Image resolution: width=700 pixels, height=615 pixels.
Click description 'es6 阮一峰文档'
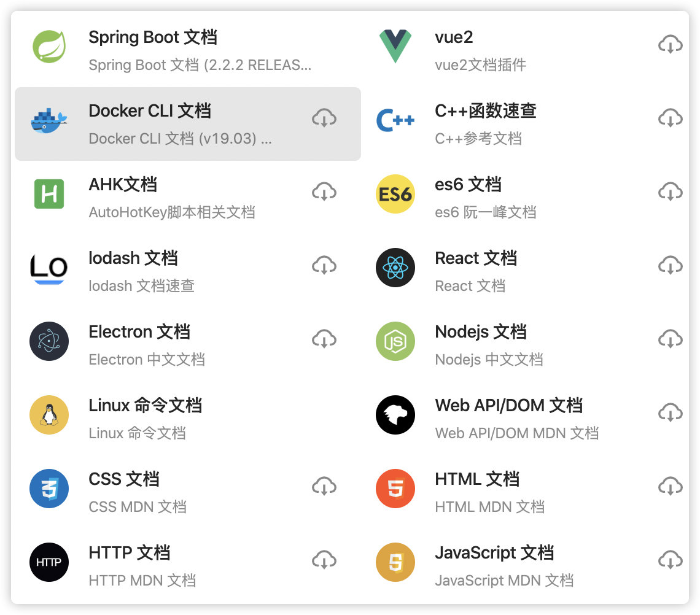[x=485, y=212]
